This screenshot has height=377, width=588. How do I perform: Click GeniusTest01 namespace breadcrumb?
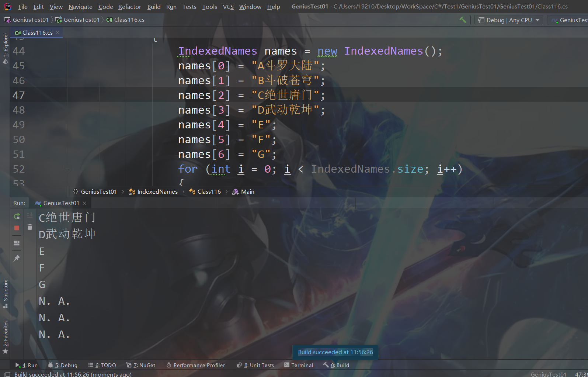tap(95, 192)
